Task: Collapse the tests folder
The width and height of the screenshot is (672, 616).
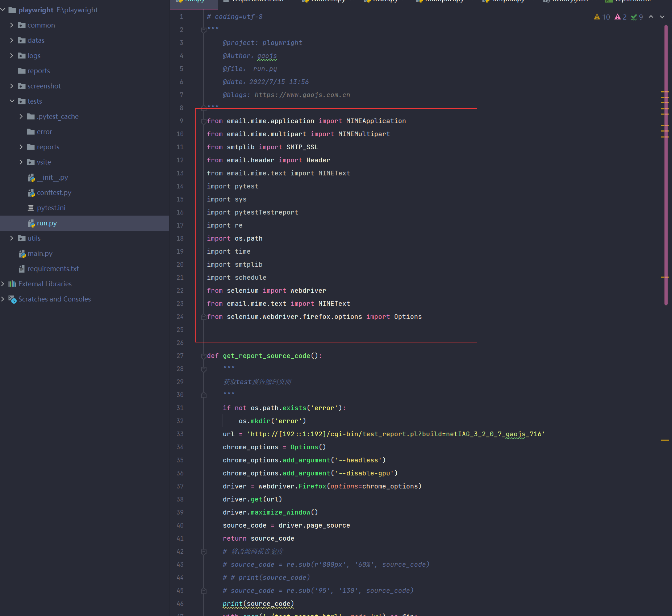Action: coord(12,101)
